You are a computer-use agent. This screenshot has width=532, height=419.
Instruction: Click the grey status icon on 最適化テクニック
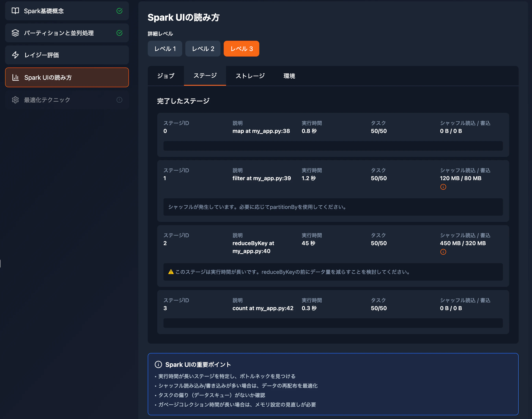pos(119,100)
